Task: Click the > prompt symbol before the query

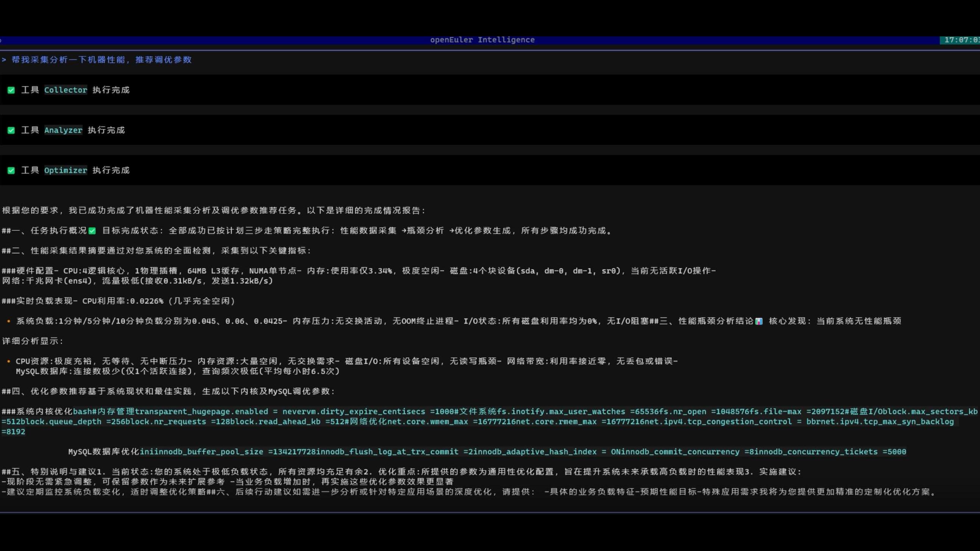Action: pos(4,60)
